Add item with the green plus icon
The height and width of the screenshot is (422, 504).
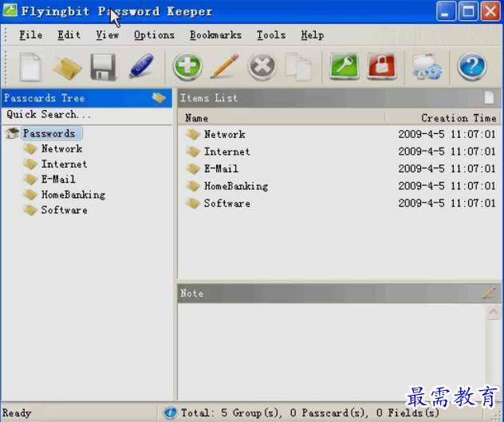pos(187,66)
